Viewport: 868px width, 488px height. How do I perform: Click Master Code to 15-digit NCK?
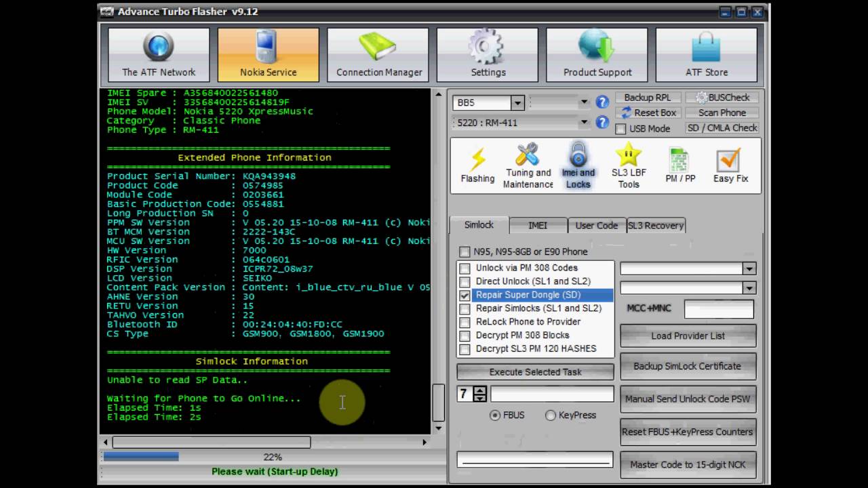[688, 464]
